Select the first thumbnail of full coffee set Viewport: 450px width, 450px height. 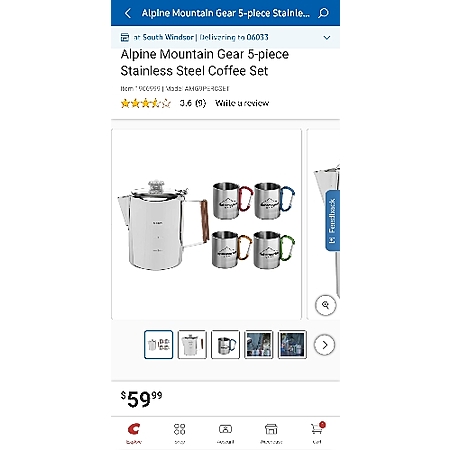[158, 345]
